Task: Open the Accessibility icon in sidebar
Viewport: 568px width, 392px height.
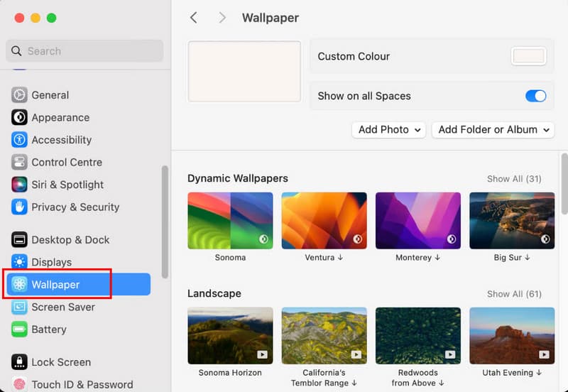Action: coord(19,140)
